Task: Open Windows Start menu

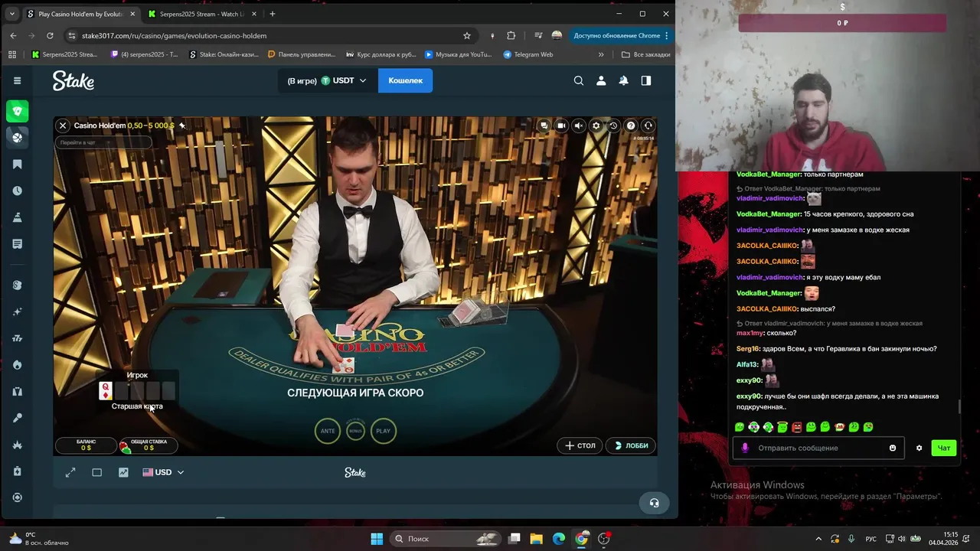Action: (x=377, y=539)
